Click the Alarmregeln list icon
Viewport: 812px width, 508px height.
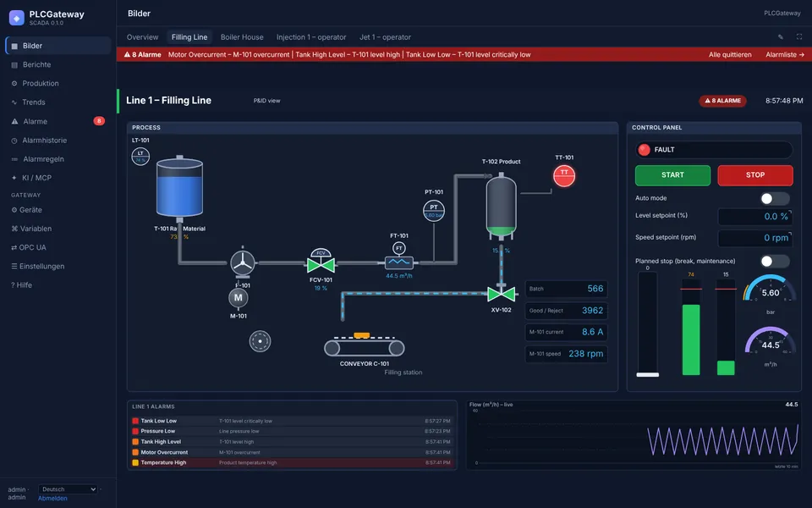click(14, 159)
